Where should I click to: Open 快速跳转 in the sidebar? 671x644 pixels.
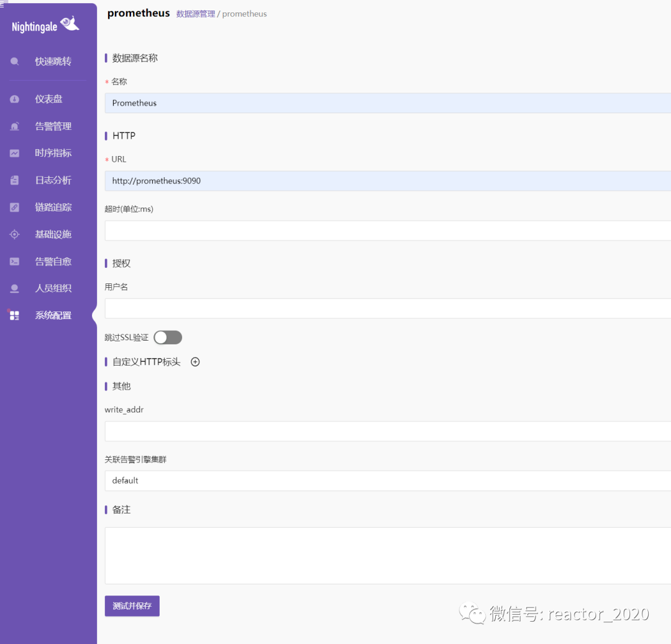coord(53,62)
